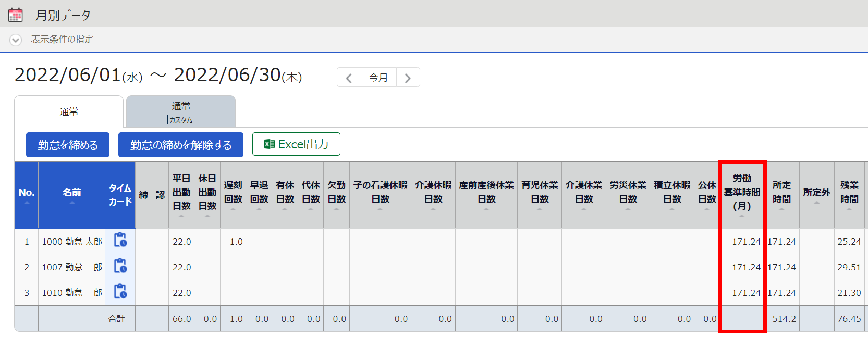The height and width of the screenshot is (352, 868).
Task: Select the 通常 tab
Action: click(69, 112)
